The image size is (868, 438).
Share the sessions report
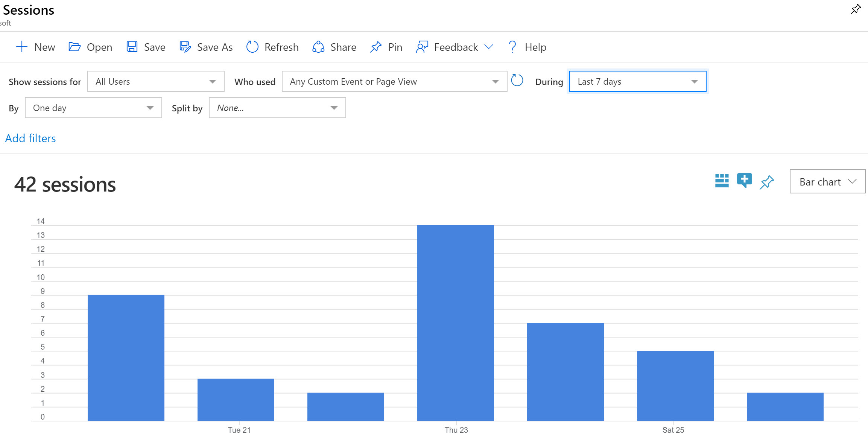(x=334, y=47)
